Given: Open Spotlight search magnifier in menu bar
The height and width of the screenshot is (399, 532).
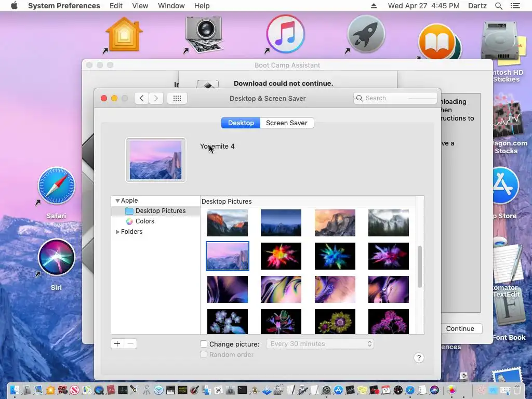Looking at the screenshot, I should [x=499, y=6].
